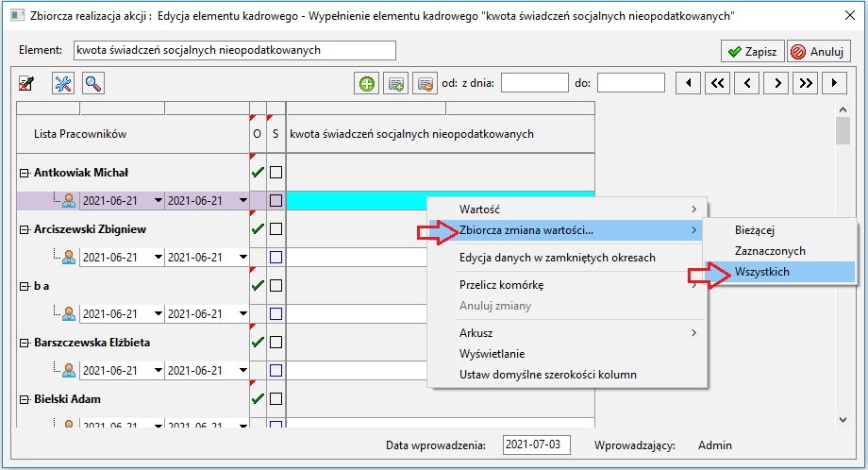
Task: Click the O column header
Action: coord(258,134)
